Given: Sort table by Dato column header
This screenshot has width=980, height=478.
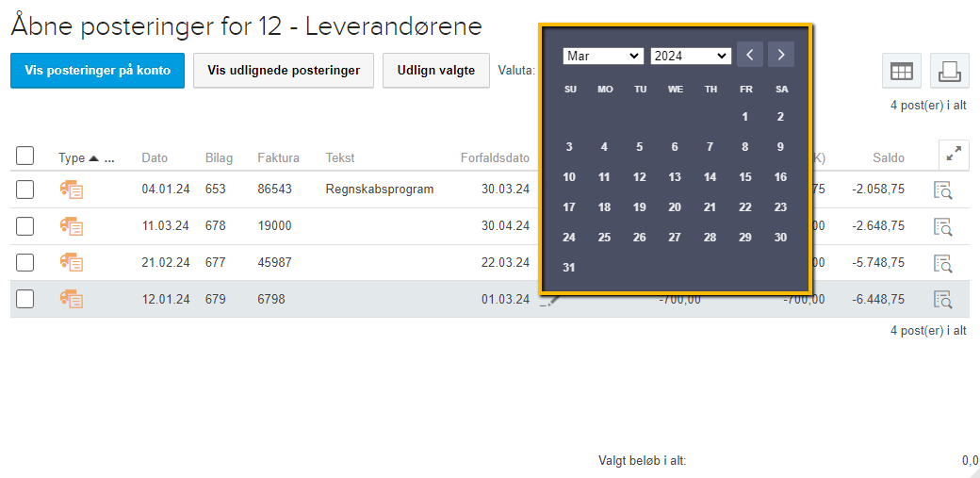Looking at the screenshot, I should (x=155, y=158).
